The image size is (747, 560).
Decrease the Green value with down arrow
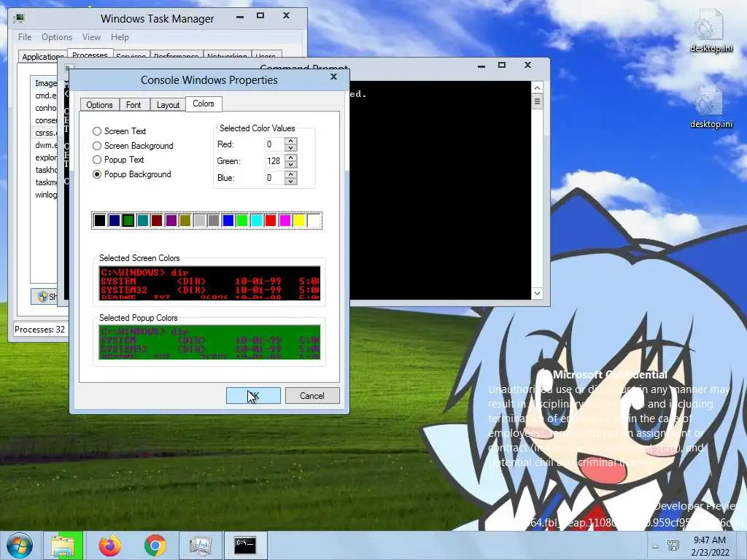(290, 164)
